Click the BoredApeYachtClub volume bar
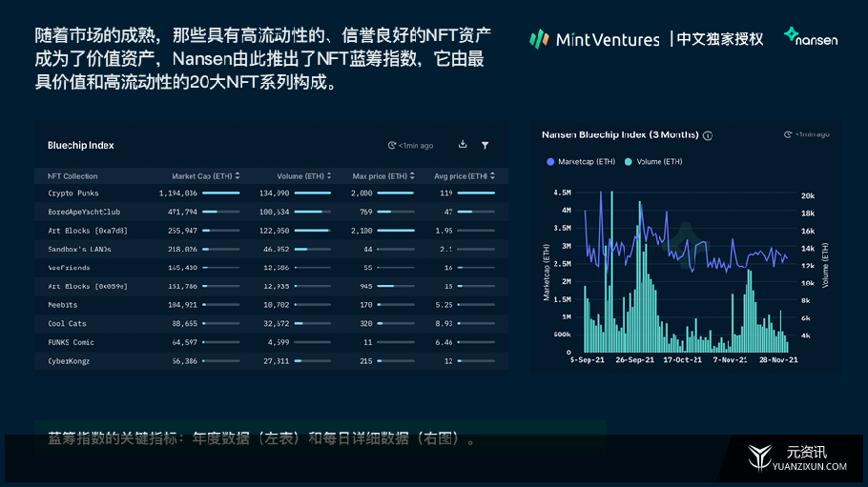This screenshot has width=868, height=487. tap(313, 212)
